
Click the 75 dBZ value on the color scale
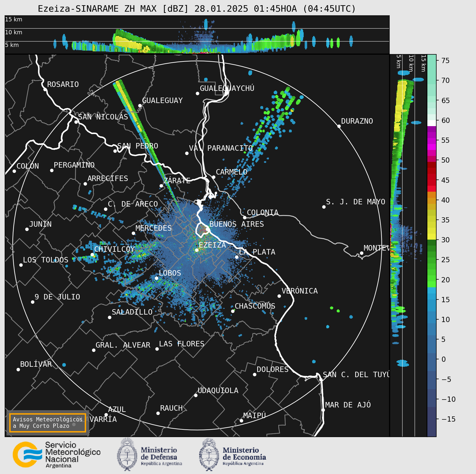tap(445, 61)
